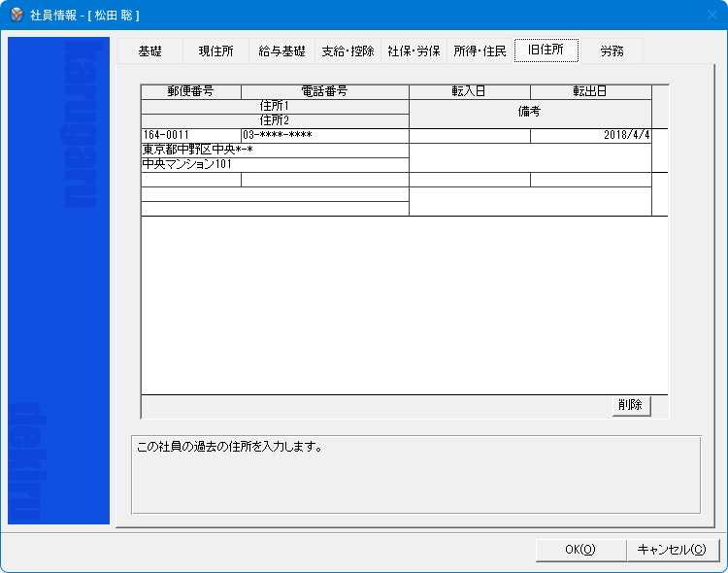
Task: Go to the 支給・控除 tab
Action: (347, 51)
